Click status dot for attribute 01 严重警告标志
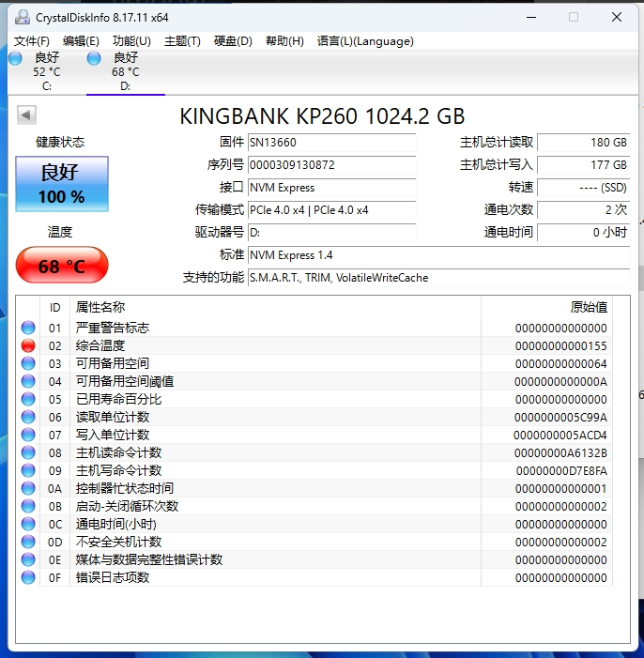 tap(28, 328)
